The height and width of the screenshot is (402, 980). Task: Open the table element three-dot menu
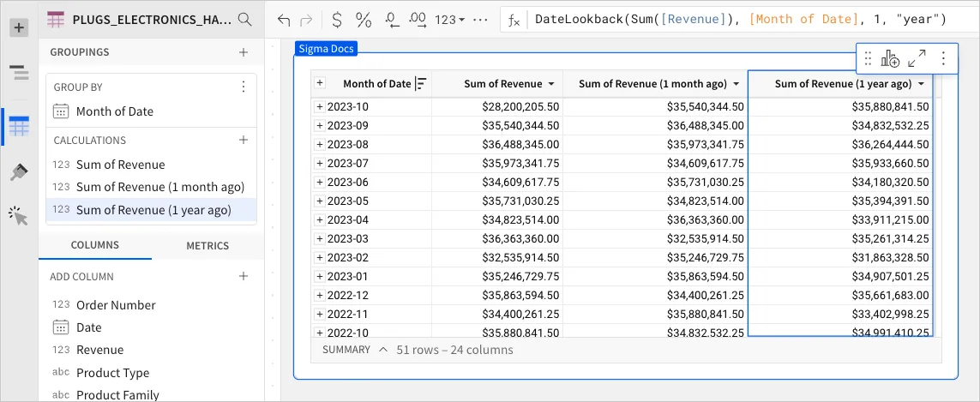tap(944, 59)
